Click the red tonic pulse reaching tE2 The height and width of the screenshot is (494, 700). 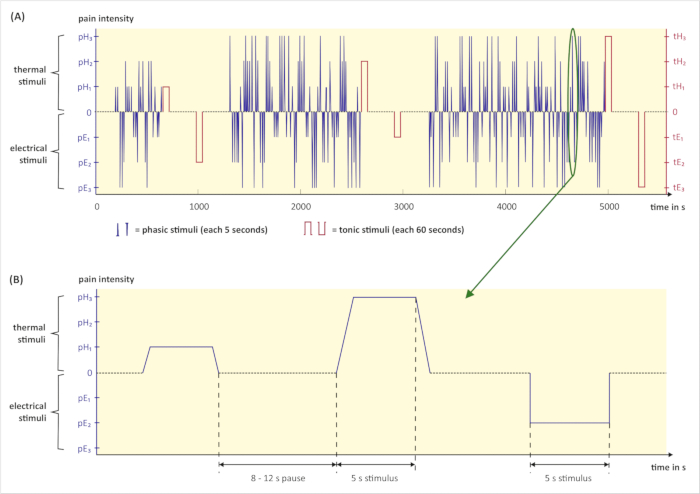[200, 137]
